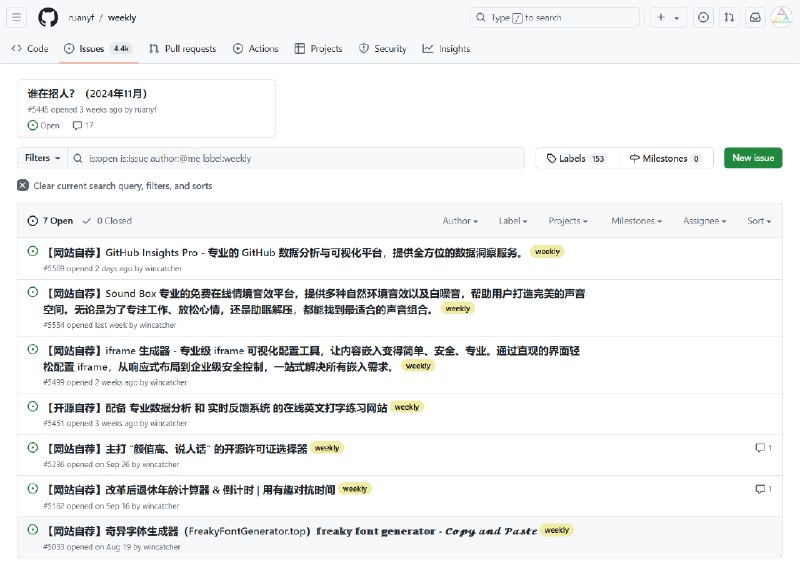This screenshot has width=800, height=569.
Task: Open the user avatar menu
Action: 781,17
